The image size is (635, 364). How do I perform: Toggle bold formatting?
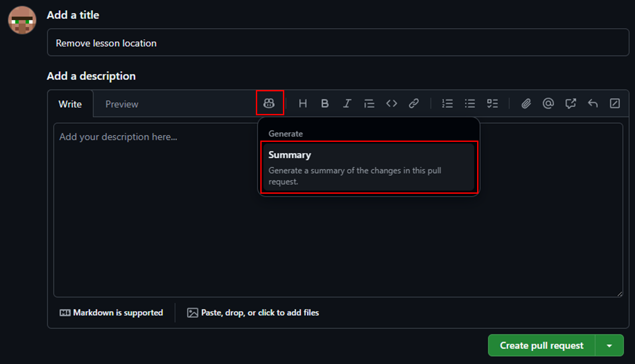click(x=325, y=103)
